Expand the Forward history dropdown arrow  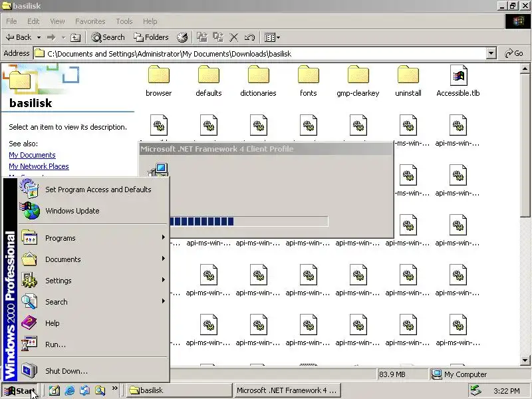point(63,37)
